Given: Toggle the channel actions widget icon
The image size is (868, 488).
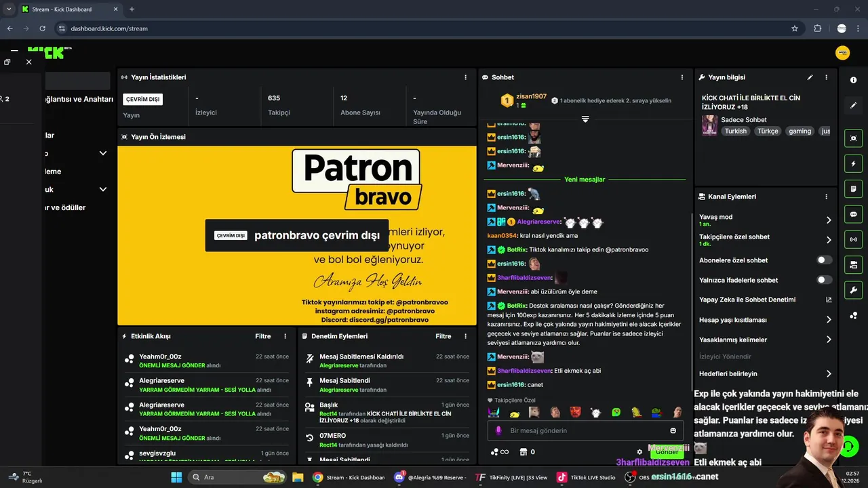Looking at the screenshot, I should (853, 264).
